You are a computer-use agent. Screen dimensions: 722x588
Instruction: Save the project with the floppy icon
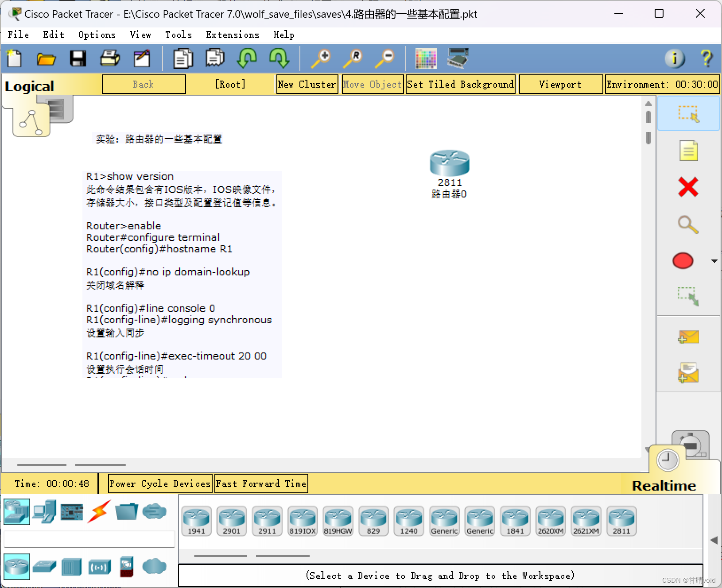78,58
